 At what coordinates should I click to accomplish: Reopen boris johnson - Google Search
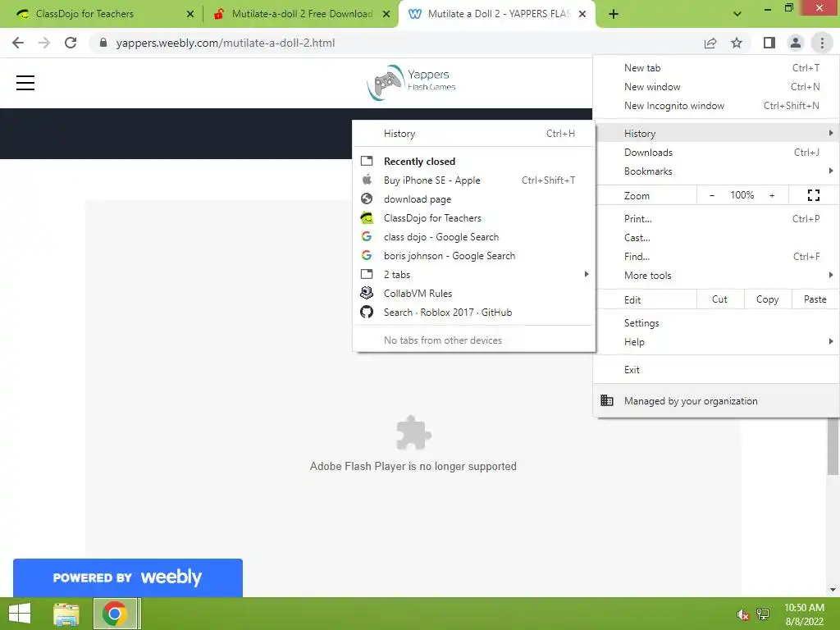click(x=474, y=256)
